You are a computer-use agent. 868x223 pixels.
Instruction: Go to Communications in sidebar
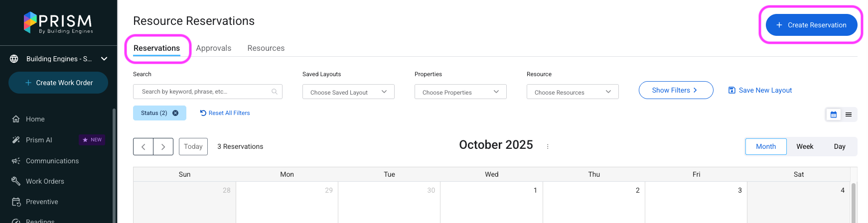pyautogui.click(x=52, y=161)
